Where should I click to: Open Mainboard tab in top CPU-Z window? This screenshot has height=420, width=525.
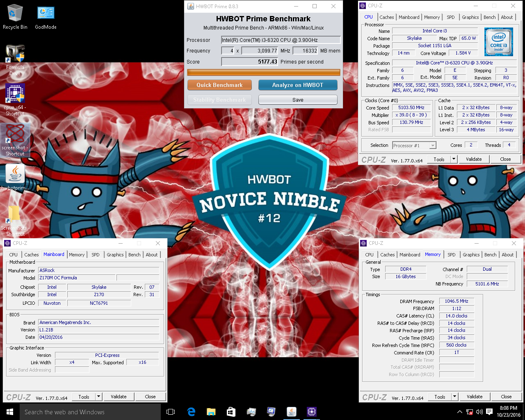pyautogui.click(x=409, y=17)
